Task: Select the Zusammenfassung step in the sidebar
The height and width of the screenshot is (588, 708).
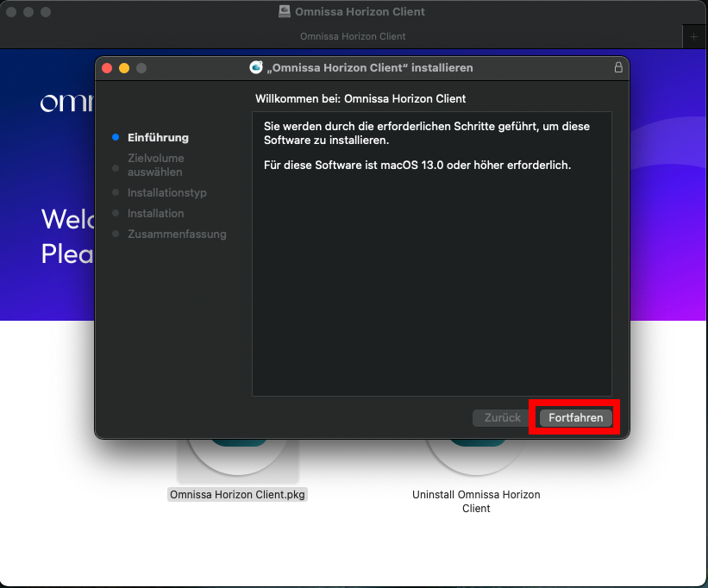Action: [177, 234]
